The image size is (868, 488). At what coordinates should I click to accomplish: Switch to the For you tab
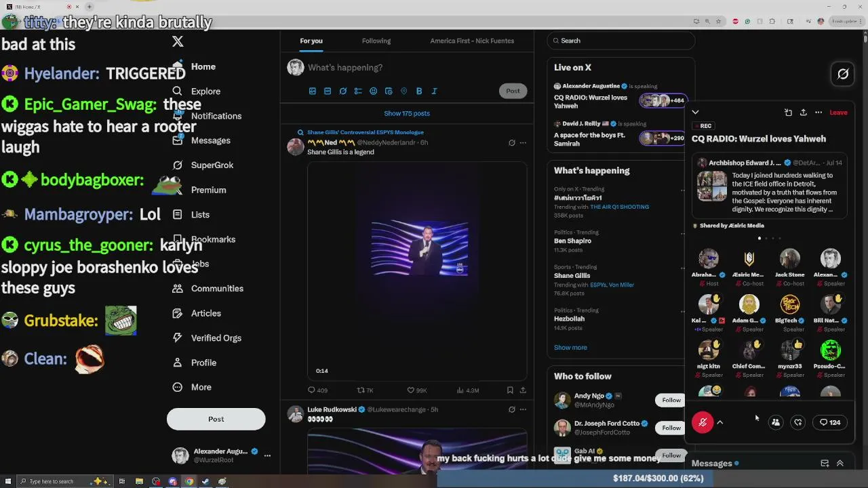click(311, 41)
